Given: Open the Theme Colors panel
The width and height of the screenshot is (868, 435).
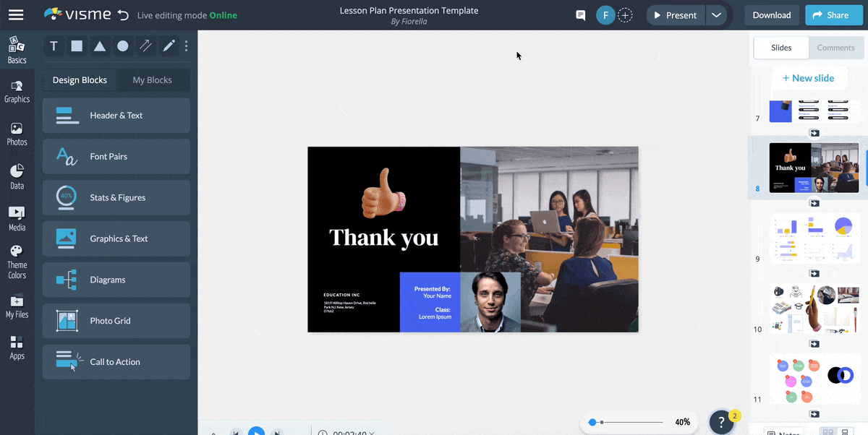Looking at the screenshot, I should tap(17, 262).
